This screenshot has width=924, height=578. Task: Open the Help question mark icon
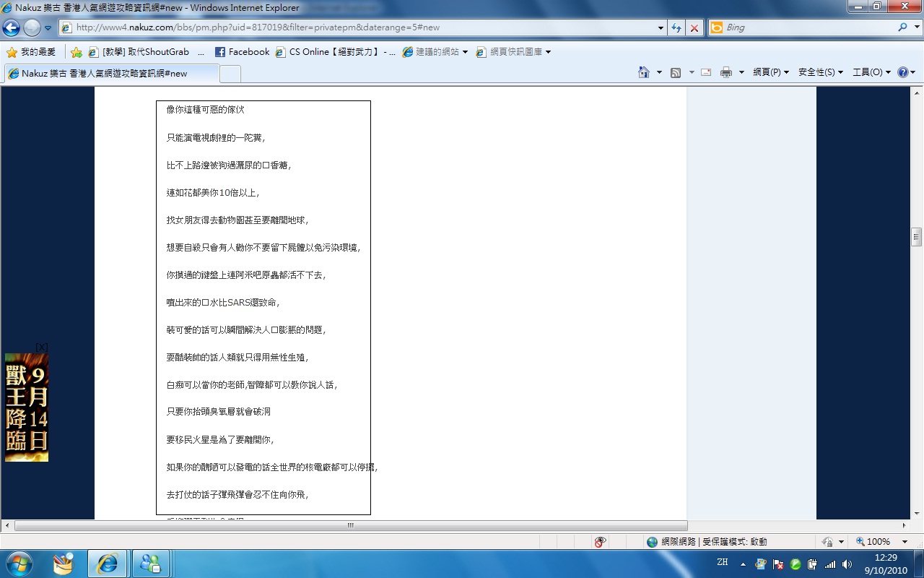[x=902, y=72]
